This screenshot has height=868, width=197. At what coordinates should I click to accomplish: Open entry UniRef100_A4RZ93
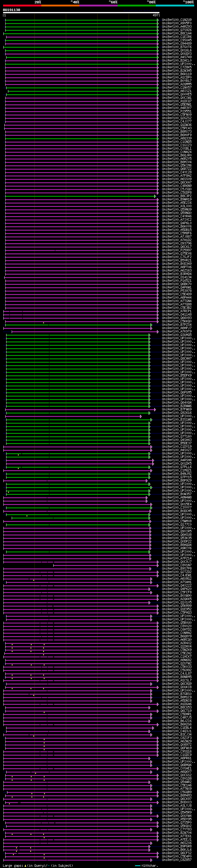click(x=177, y=26)
